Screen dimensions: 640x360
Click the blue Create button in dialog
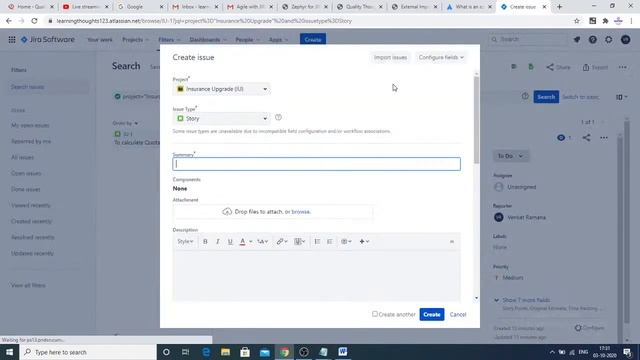pos(431,314)
